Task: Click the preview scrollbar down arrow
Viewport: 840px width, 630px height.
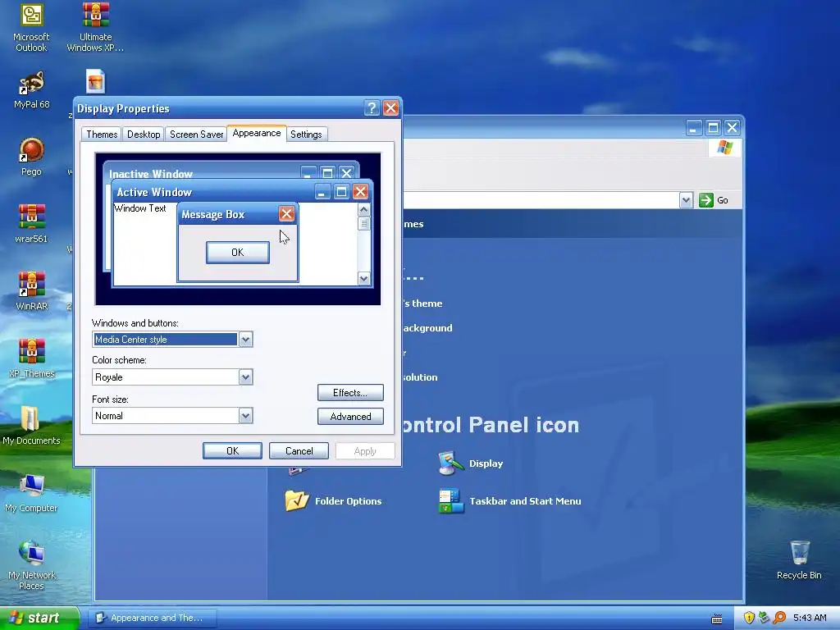Action: point(363,278)
